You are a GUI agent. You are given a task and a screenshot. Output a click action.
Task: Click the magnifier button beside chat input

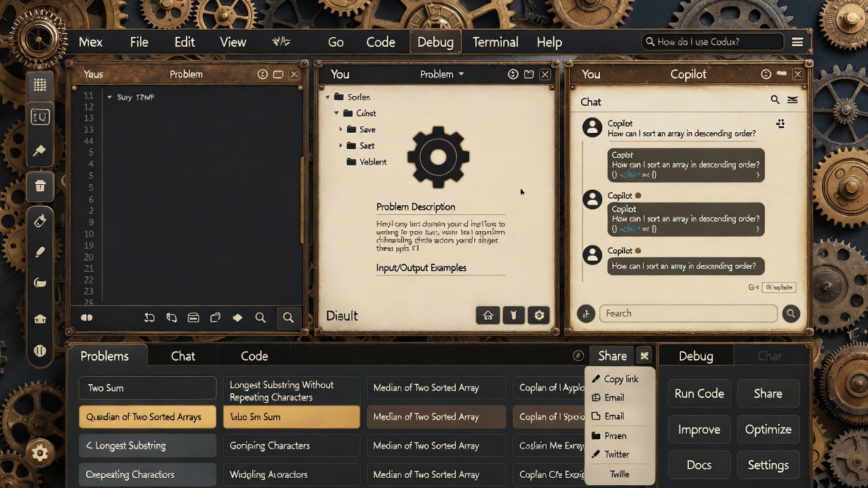click(x=791, y=313)
